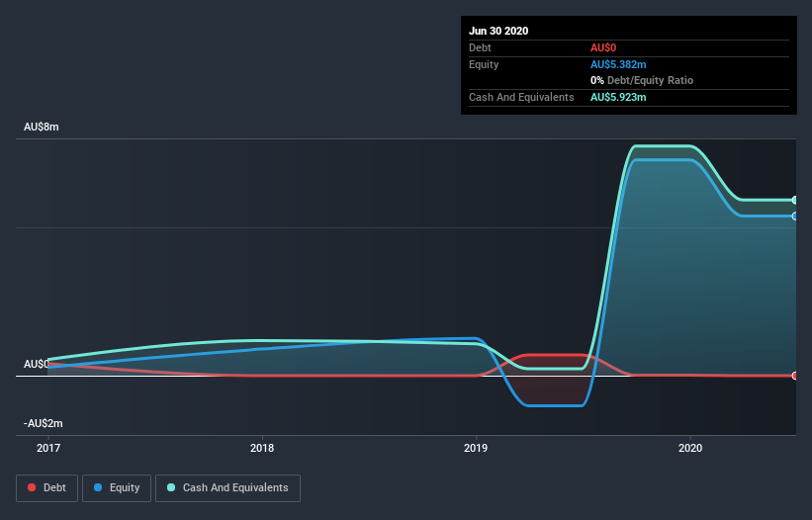Click the blue Equity endpoint marker
This screenshot has height=520, width=812.
click(x=795, y=217)
